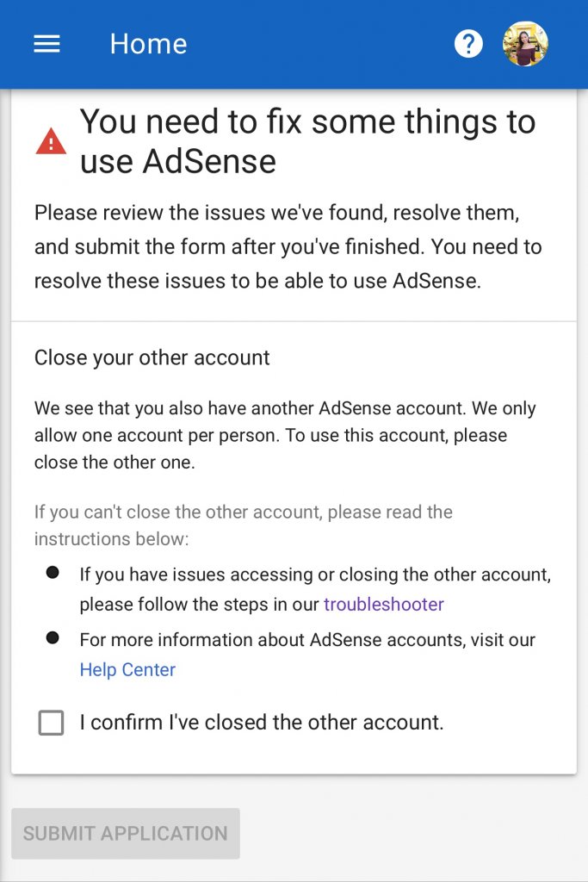
Task: Click the first bullet point dot
Action: coord(53,573)
